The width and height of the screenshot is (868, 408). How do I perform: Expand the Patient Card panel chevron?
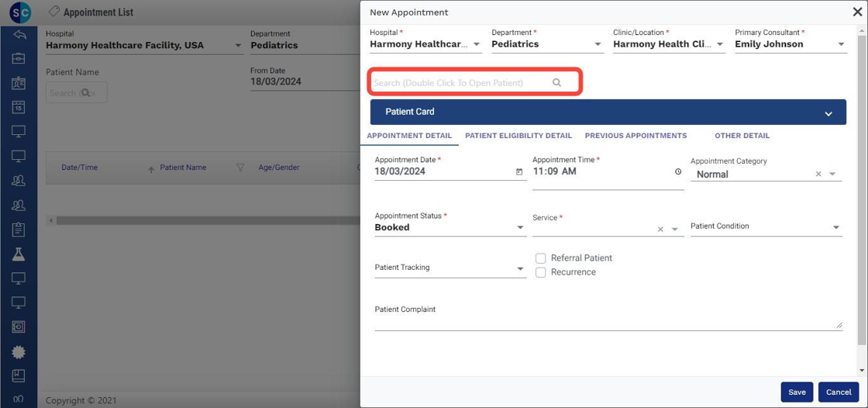[x=828, y=113]
